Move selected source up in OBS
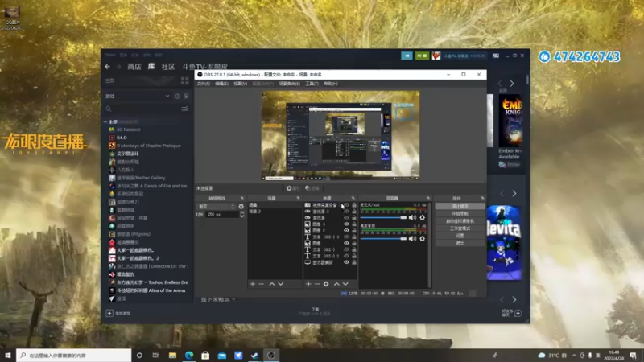644x362 pixels. coord(336,284)
